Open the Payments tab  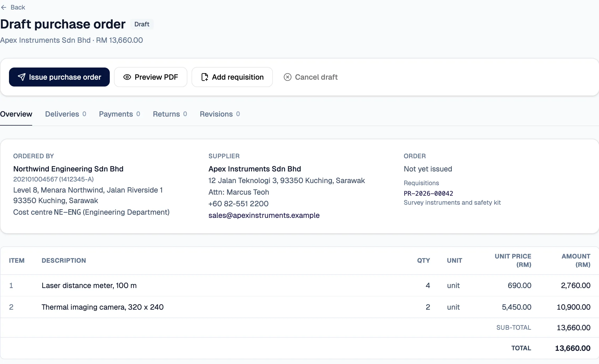click(120, 114)
